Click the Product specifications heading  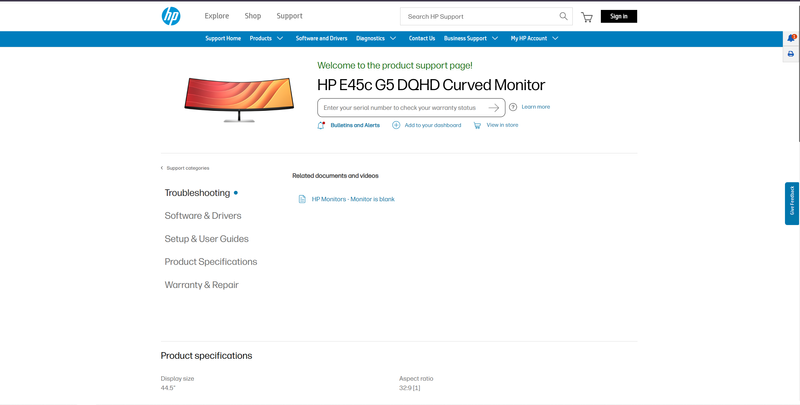[x=206, y=356]
